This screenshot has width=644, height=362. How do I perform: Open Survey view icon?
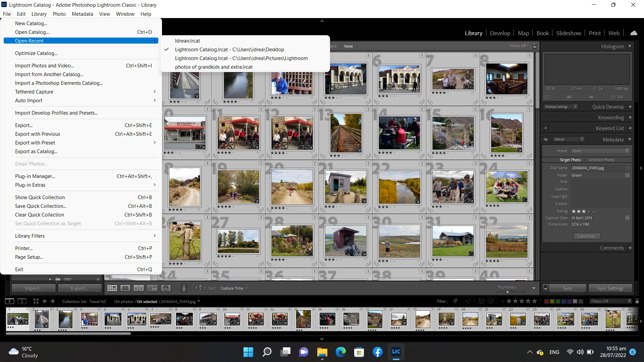(152, 288)
